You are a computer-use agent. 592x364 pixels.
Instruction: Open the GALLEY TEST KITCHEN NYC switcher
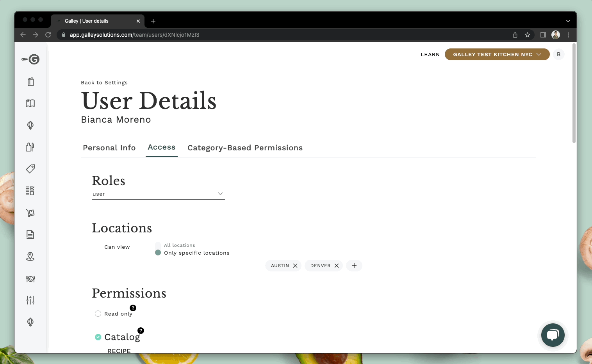pyautogui.click(x=497, y=54)
